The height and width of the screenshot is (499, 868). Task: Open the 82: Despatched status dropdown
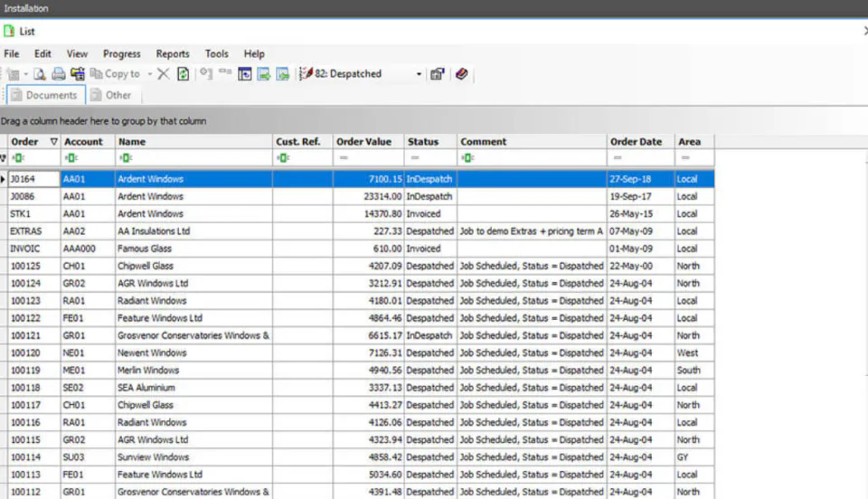pos(419,73)
